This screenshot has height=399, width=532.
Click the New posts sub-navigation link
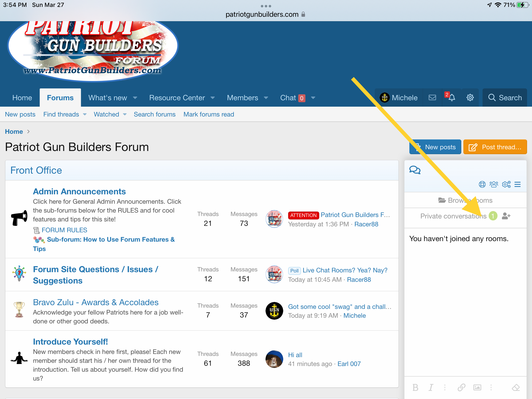pos(20,114)
